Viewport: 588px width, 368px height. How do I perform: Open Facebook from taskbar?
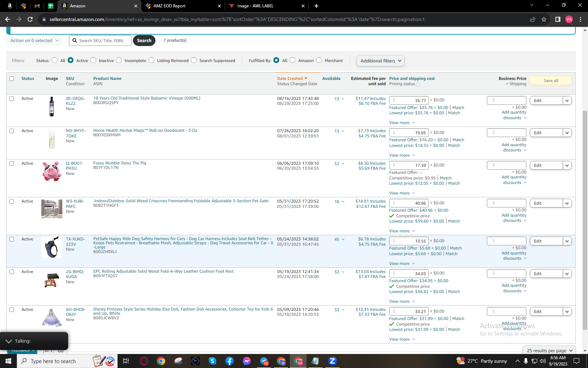(230, 361)
